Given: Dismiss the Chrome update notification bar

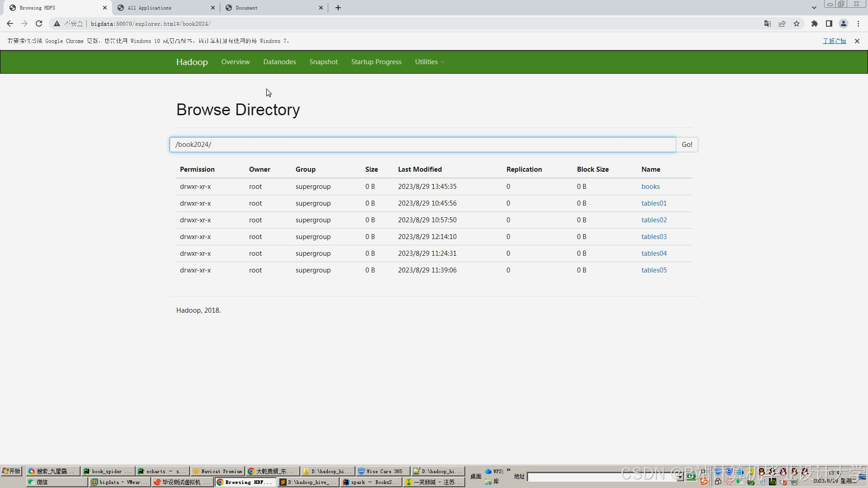Looking at the screenshot, I should click(x=857, y=41).
